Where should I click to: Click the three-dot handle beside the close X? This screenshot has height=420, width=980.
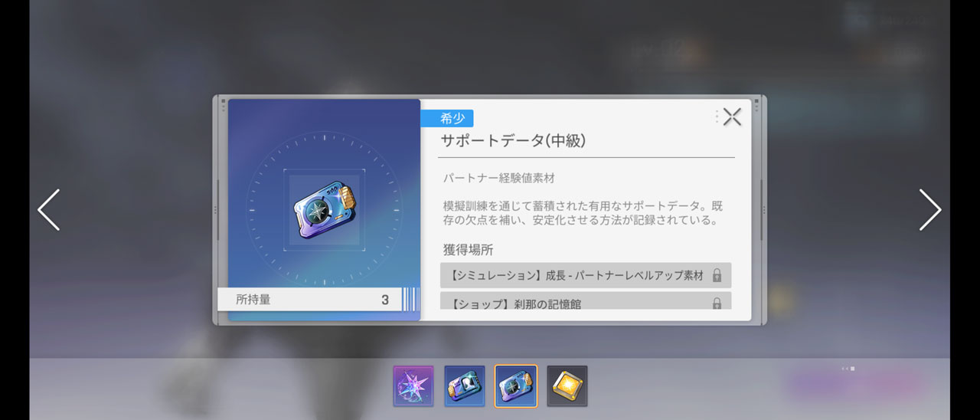[717, 116]
